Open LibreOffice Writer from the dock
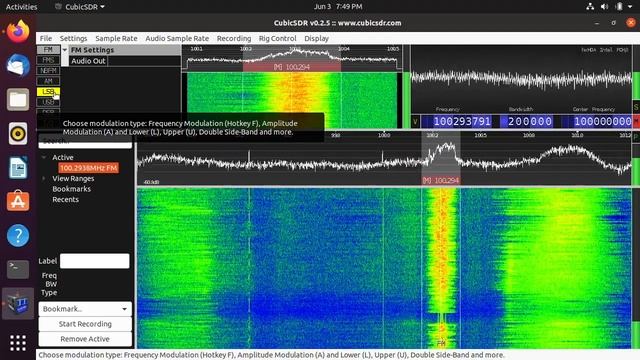 [18, 167]
